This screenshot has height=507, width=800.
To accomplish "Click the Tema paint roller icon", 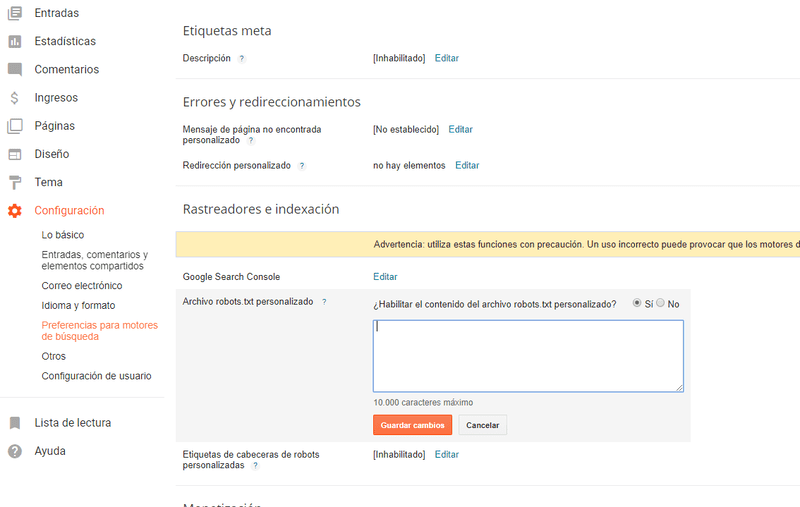I will (15, 182).
